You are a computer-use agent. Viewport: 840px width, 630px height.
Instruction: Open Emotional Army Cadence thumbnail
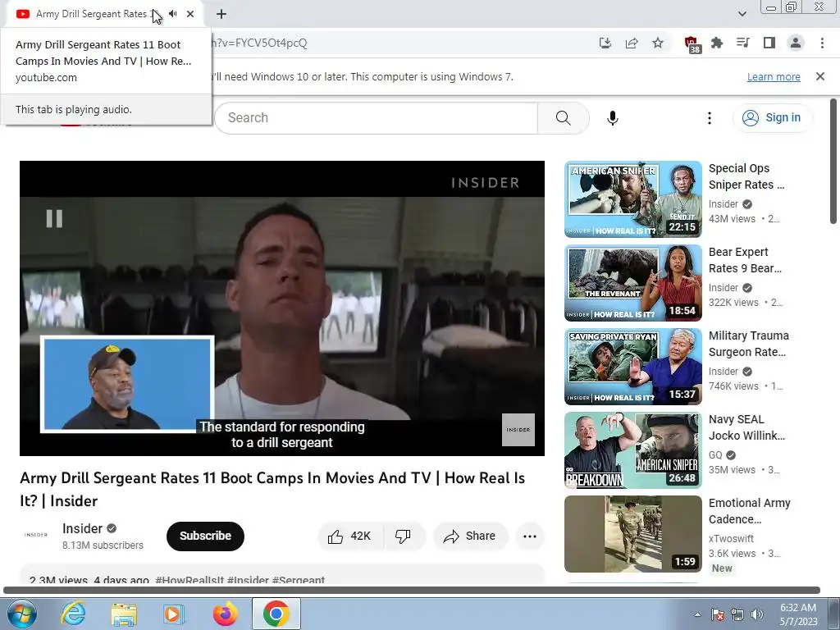pyautogui.click(x=632, y=533)
